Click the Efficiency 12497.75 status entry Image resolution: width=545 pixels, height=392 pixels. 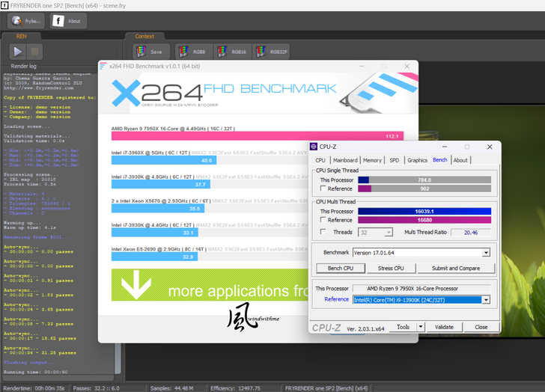[235, 388]
